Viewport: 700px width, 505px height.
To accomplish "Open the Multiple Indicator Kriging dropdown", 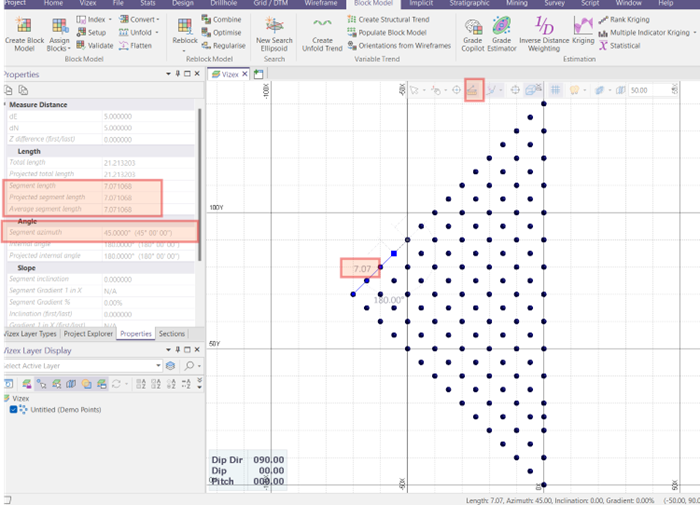I will [x=693, y=32].
